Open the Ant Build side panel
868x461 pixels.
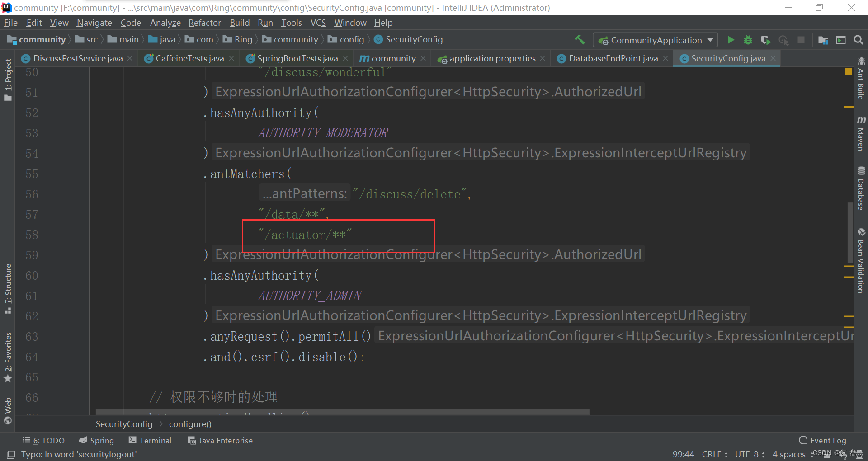point(861,78)
